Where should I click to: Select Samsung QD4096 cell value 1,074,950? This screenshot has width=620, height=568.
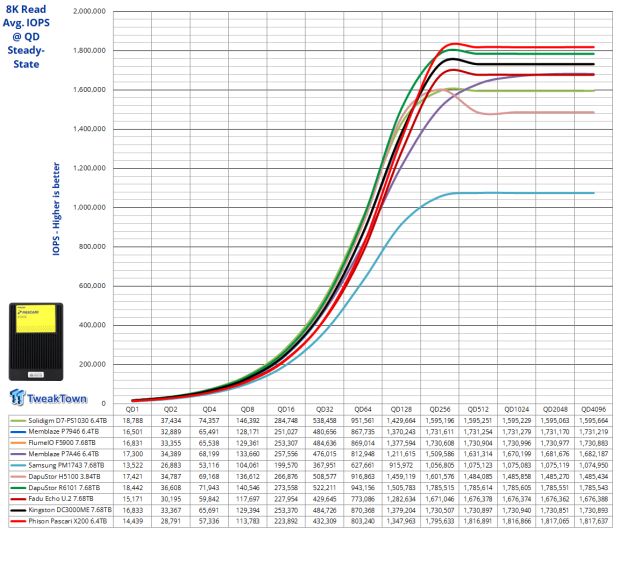tap(594, 466)
